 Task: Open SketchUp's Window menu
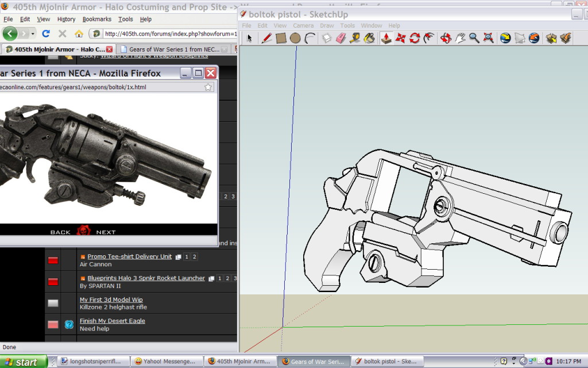[372, 25]
